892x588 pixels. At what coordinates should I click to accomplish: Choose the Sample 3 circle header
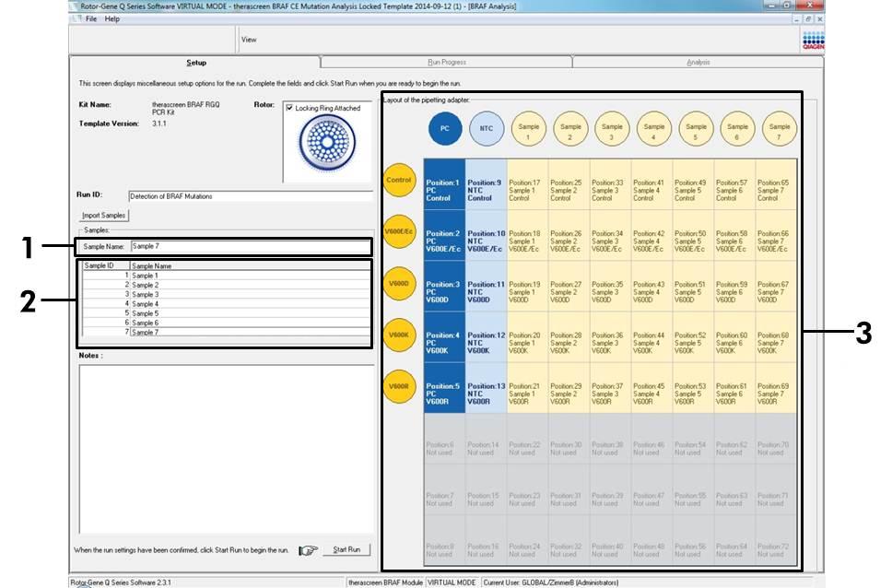coord(612,128)
